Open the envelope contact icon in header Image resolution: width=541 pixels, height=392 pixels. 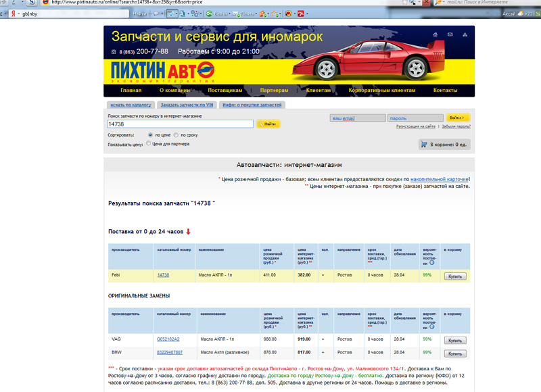(x=450, y=34)
